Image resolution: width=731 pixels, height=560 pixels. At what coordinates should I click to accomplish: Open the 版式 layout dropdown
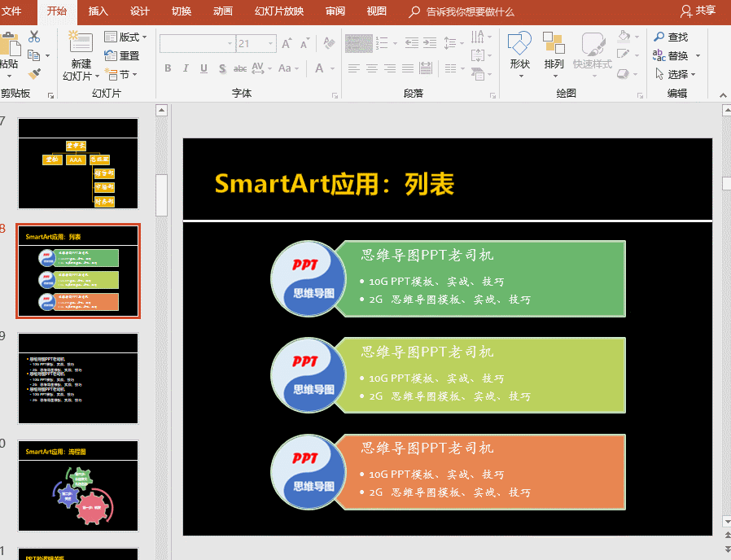125,37
